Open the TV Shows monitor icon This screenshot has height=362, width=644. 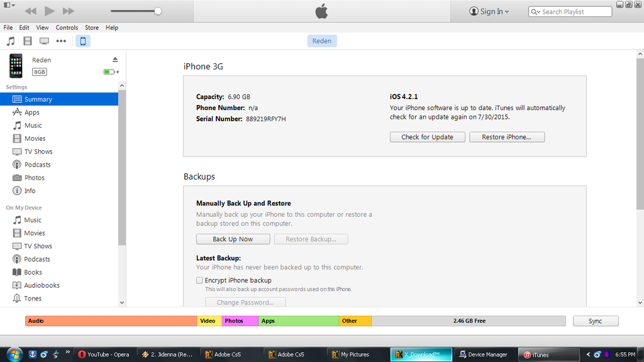pyautogui.click(x=44, y=41)
